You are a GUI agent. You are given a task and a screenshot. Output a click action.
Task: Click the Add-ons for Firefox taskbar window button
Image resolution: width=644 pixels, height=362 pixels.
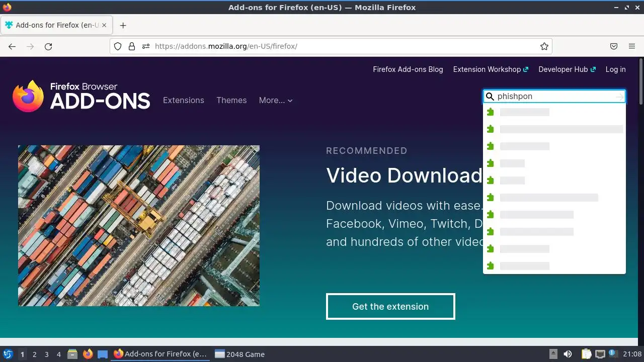pos(160,354)
